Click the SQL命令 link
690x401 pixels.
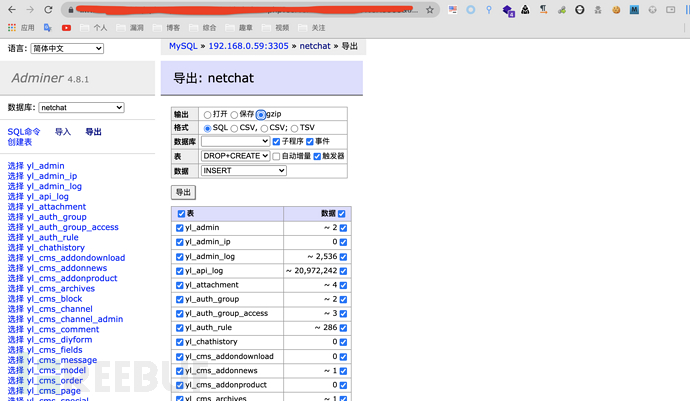click(24, 132)
